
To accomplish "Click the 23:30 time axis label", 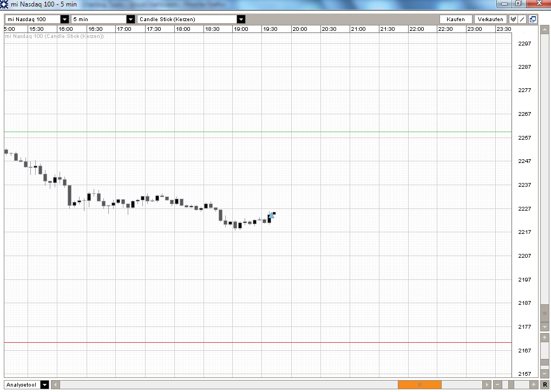I will pyautogui.click(x=503, y=29).
